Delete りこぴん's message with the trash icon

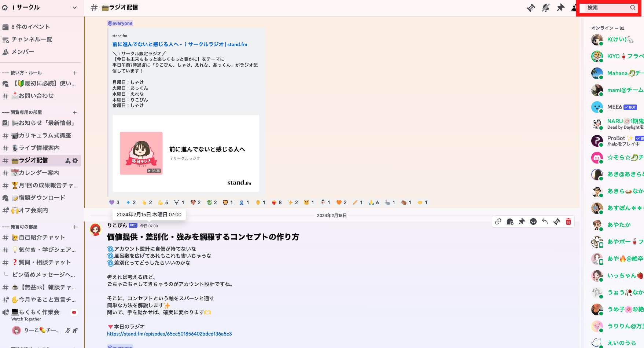coord(568,221)
